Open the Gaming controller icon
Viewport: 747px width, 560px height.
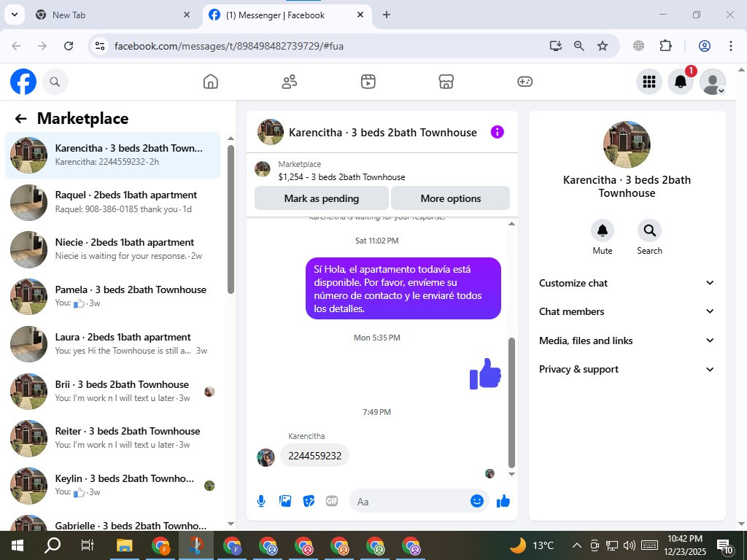tap(525, 82)
